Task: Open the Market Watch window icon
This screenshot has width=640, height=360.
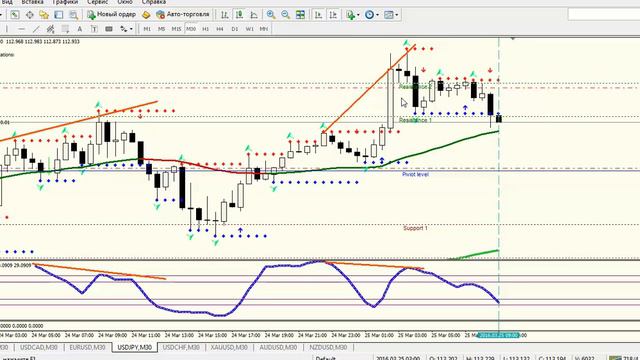Action: [15, 15]
